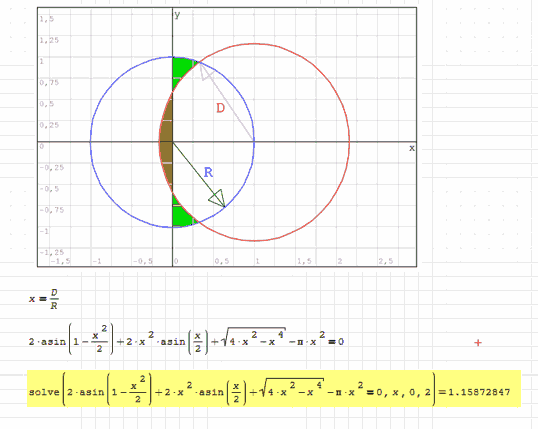Click the equation ending with = 0

186,339
